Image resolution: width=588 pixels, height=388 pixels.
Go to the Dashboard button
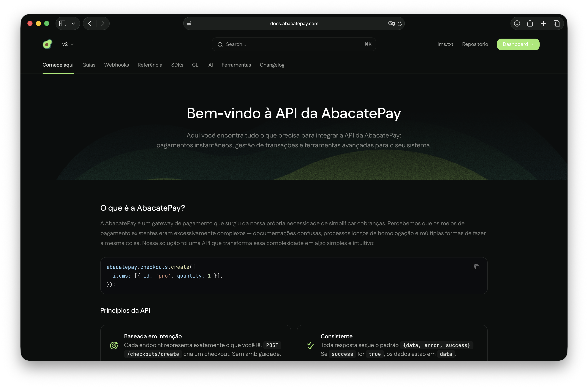[x=518, y=44]
